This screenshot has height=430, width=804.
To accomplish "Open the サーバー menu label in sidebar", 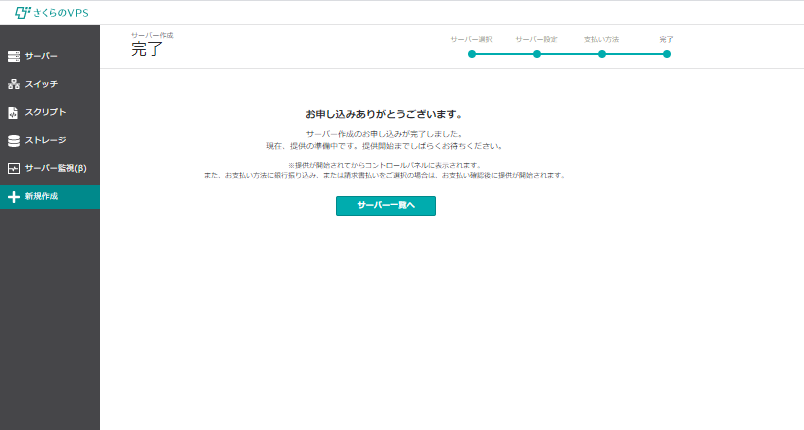I will point(41,56).
